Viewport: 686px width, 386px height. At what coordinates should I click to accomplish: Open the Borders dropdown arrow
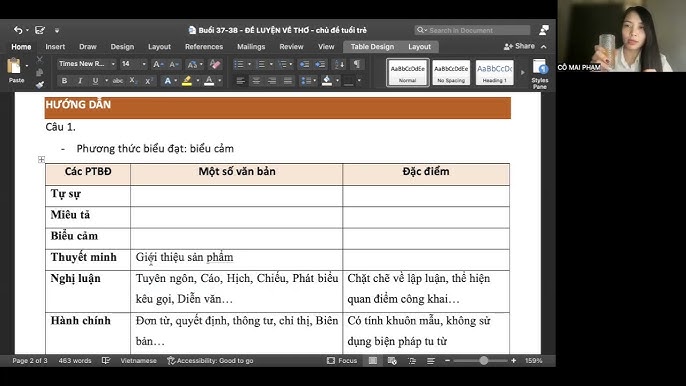pos(359,81)
